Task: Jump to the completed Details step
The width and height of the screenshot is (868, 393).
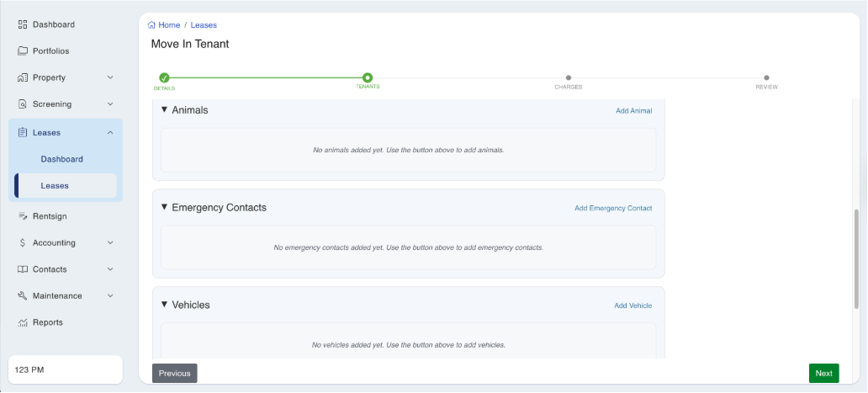Action: click(x=164, y=78)
